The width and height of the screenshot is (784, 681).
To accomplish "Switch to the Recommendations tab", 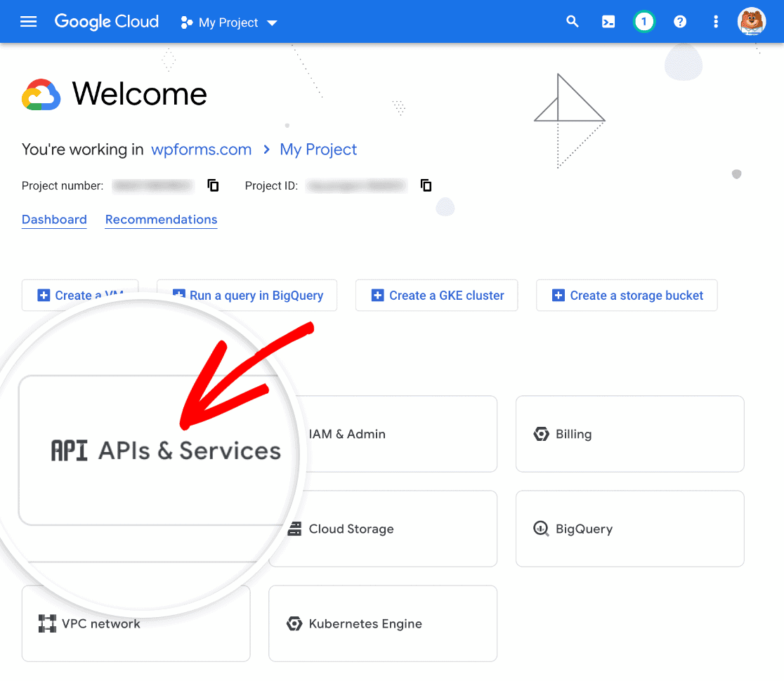I will tap(161, 220).
